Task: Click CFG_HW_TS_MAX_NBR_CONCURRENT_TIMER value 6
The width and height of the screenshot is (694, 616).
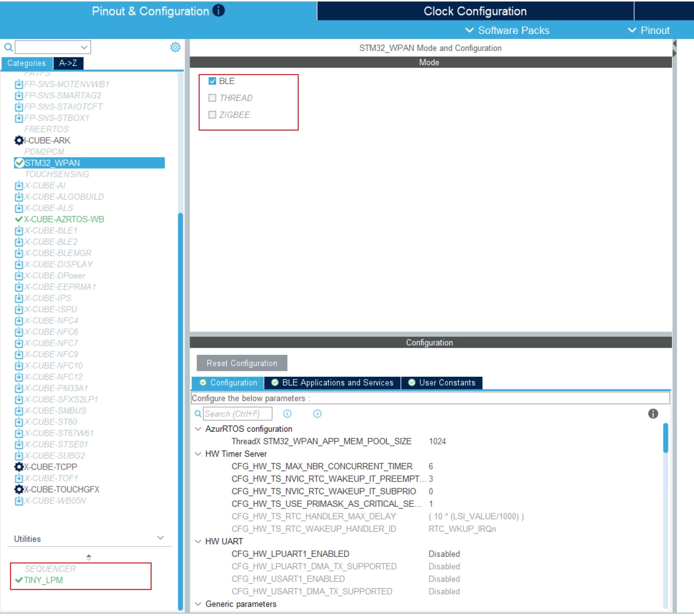Action: (x=431, y=466)
